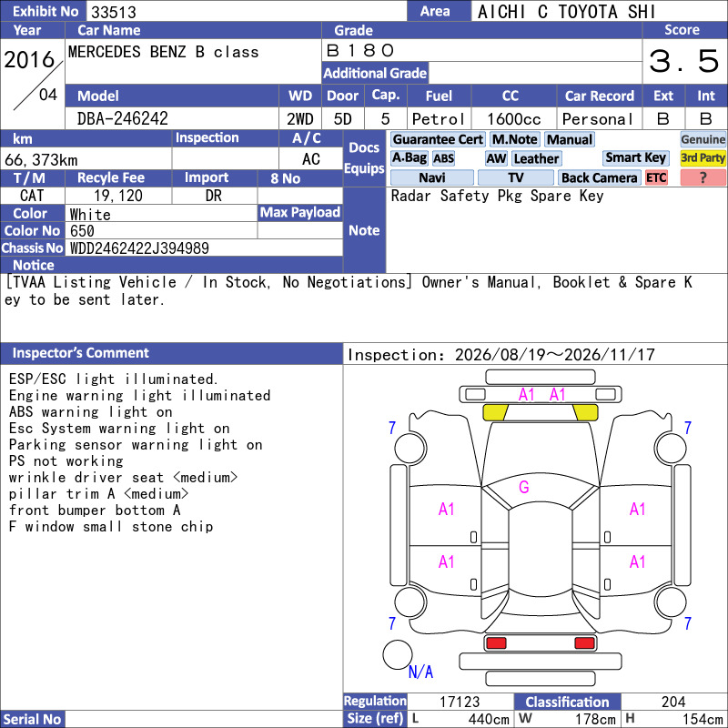Click the model code DBA-246242
728x728 pixels.
click(x=123, y=119)
